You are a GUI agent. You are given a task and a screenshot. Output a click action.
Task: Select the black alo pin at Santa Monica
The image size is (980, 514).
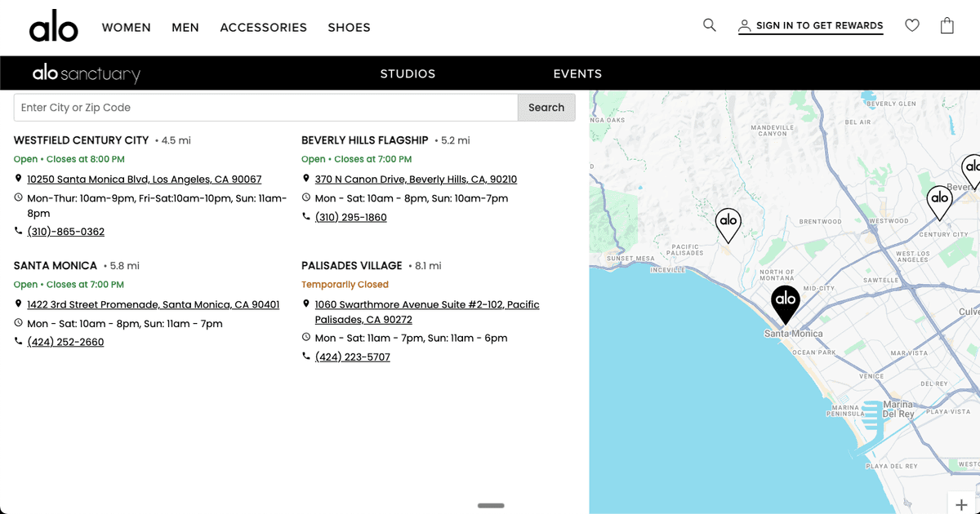[786, 305]
